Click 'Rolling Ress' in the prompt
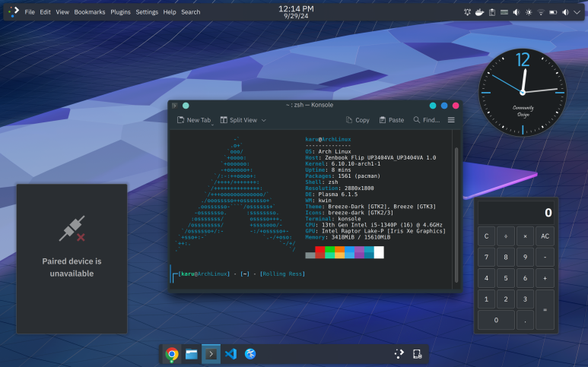 pyautogui.click(x=282, y=274)
